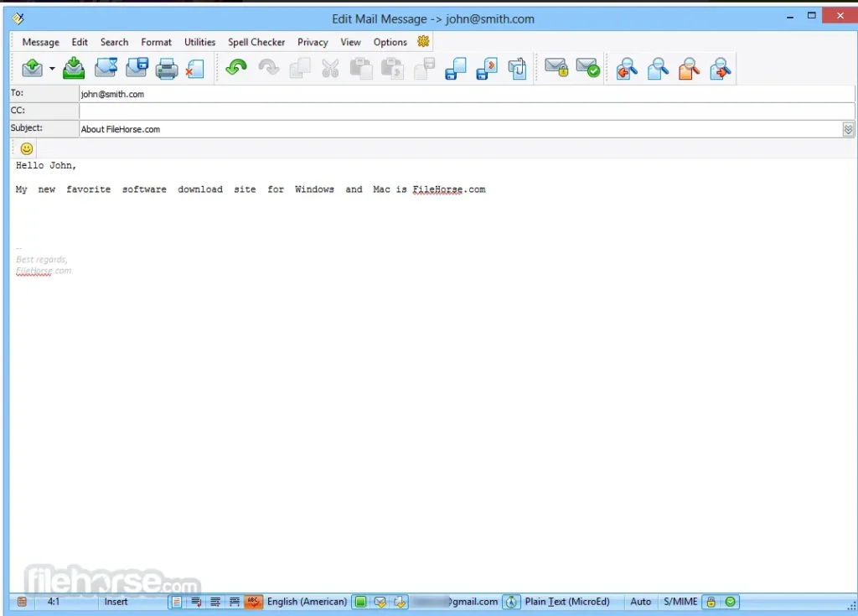Open the Spell Checker menu

point(256,42)
